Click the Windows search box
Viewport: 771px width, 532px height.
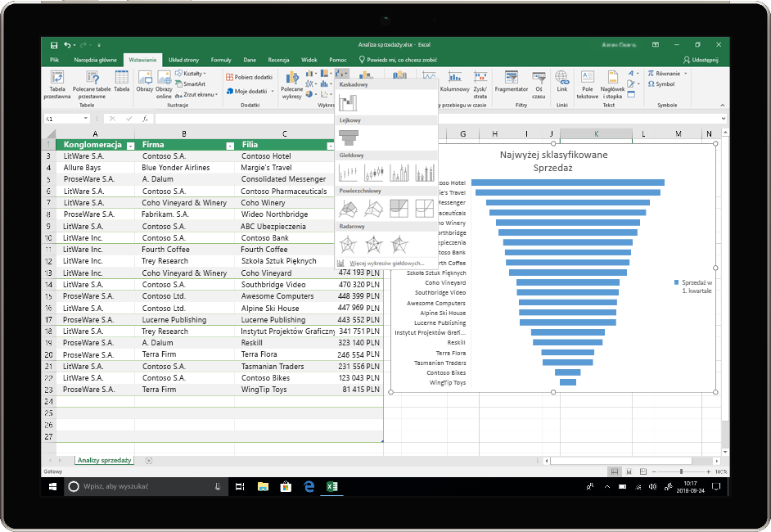point(145,487)
